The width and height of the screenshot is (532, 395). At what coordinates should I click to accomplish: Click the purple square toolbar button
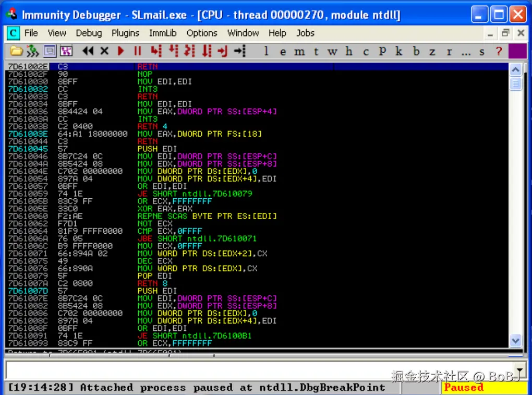pos(517,51)
